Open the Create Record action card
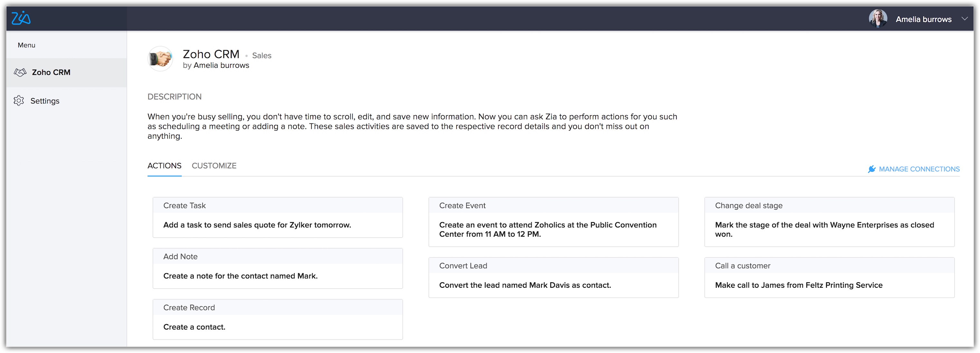 277,319
